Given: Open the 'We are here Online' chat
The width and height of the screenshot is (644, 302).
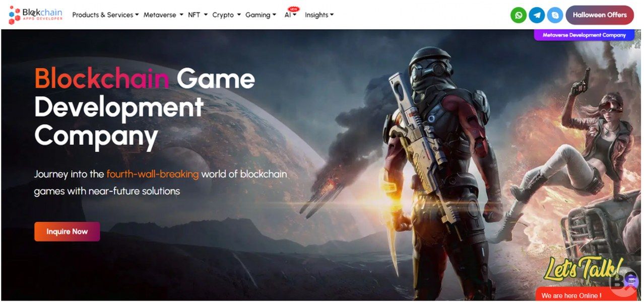Looking at the screenshot, I should 571,295.
